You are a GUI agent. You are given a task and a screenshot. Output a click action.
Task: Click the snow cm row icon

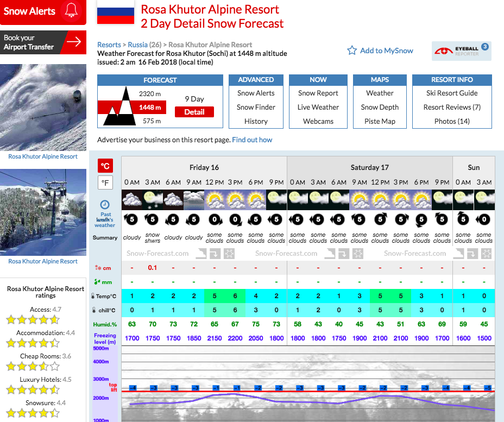click(98, 268)
